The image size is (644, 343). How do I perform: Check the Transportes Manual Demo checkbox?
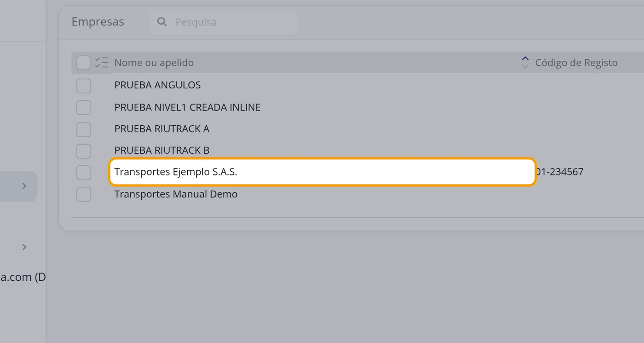(x=84, y=194)
